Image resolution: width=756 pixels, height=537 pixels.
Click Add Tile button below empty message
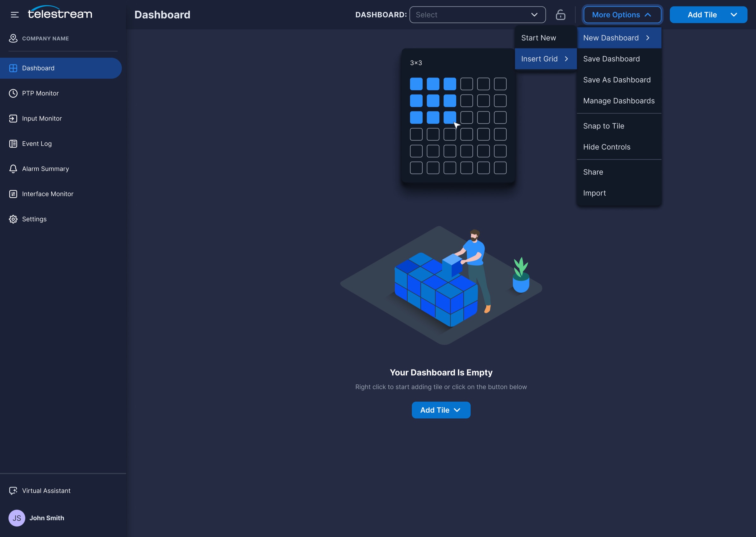tap(441, 410)
